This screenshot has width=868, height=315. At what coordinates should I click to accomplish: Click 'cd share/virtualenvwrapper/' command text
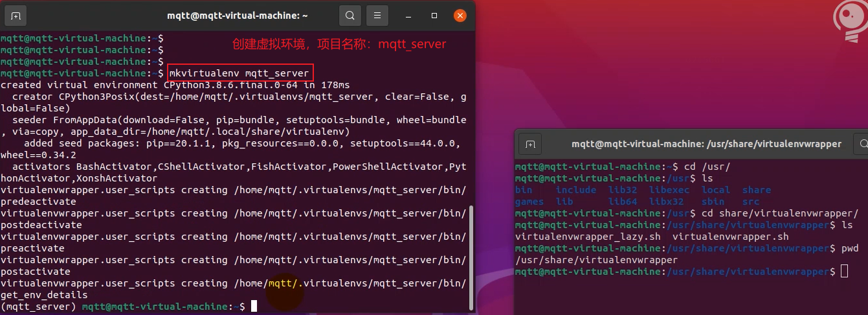(x=780, y=213)
